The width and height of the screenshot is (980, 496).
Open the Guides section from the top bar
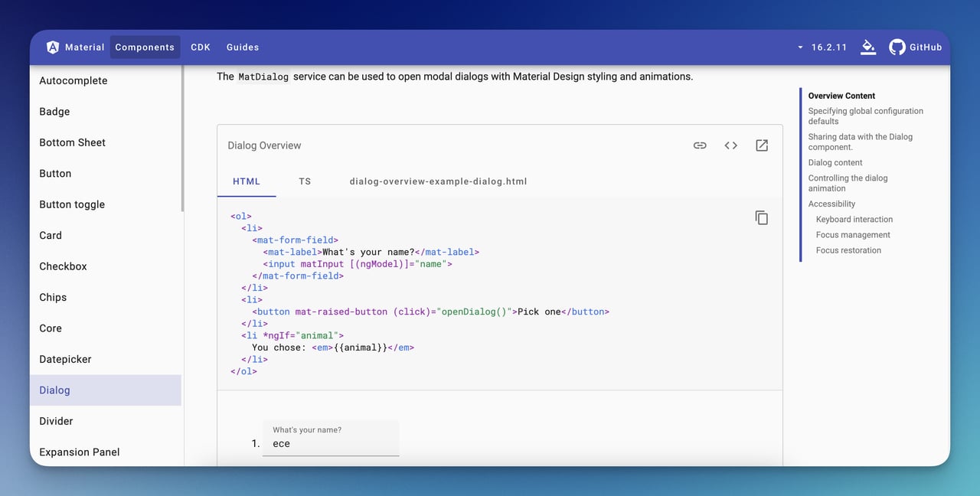point(243,47)
